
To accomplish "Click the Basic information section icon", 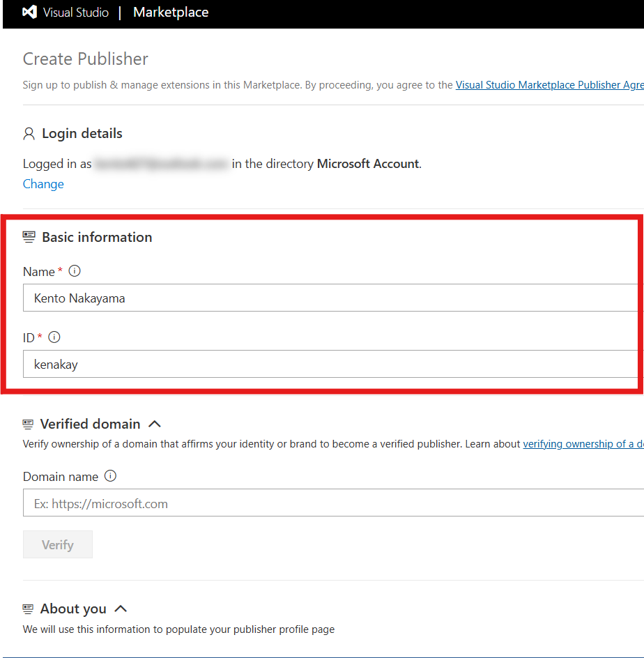I will pyautogui.click(x=29, y=237).
